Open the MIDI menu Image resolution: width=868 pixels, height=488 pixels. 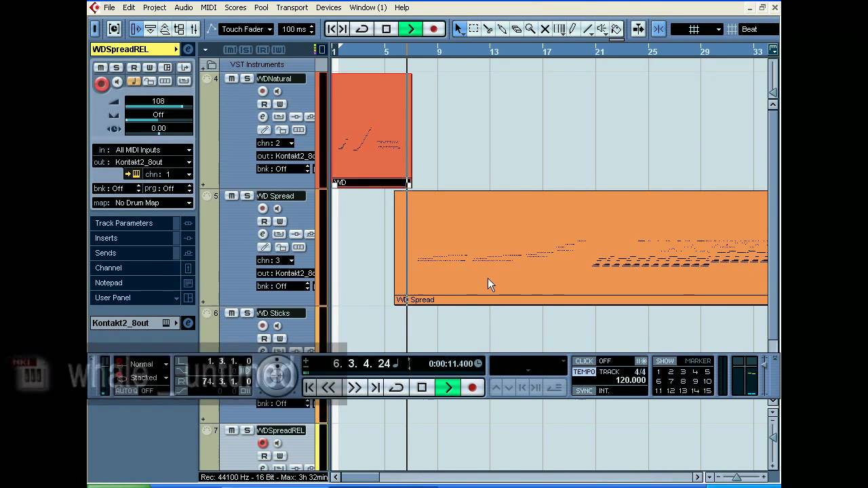point(209,7)
